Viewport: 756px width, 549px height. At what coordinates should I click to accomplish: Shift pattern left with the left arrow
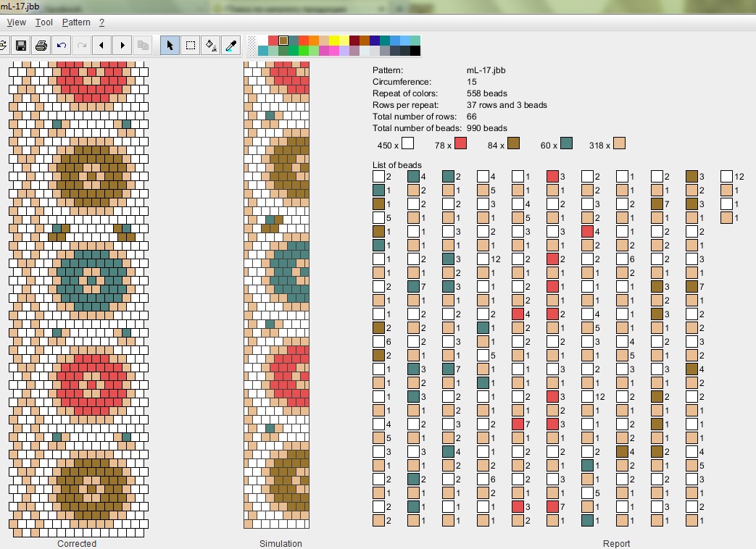(x=101, y=46)
